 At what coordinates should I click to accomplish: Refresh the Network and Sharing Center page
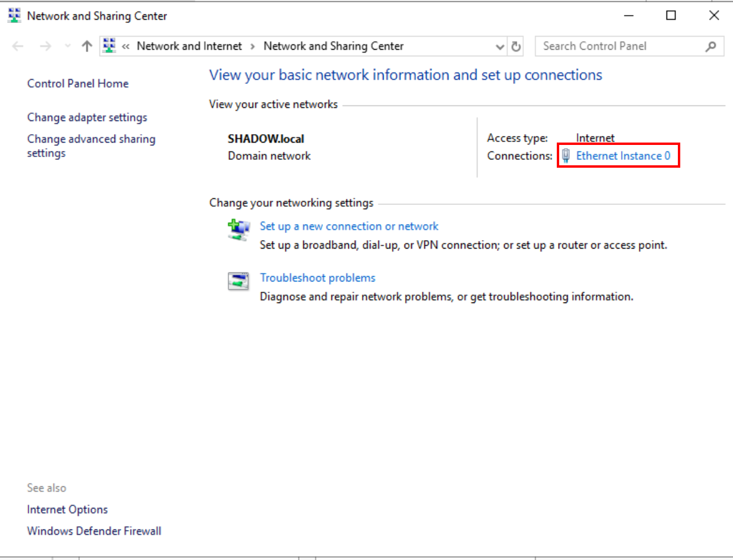click(516, 46)
